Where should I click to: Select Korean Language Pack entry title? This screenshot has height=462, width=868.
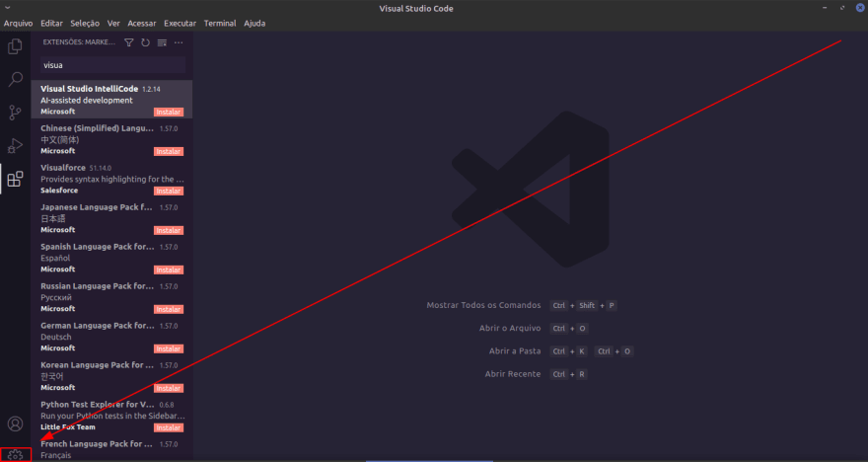coord(97,364)
